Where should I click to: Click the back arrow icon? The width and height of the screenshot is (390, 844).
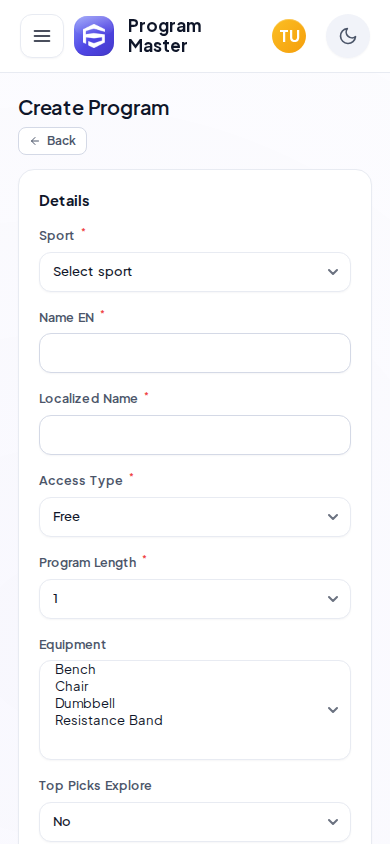pyautogui.click(x=35, y=141)
